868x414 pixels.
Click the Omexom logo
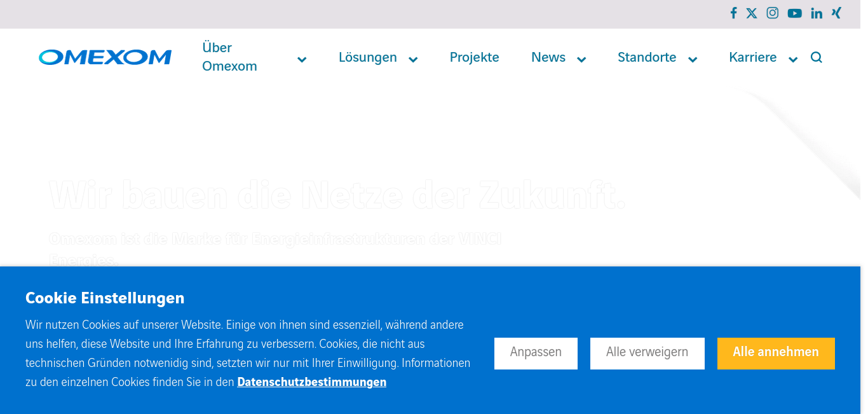[x=105, y=57]
